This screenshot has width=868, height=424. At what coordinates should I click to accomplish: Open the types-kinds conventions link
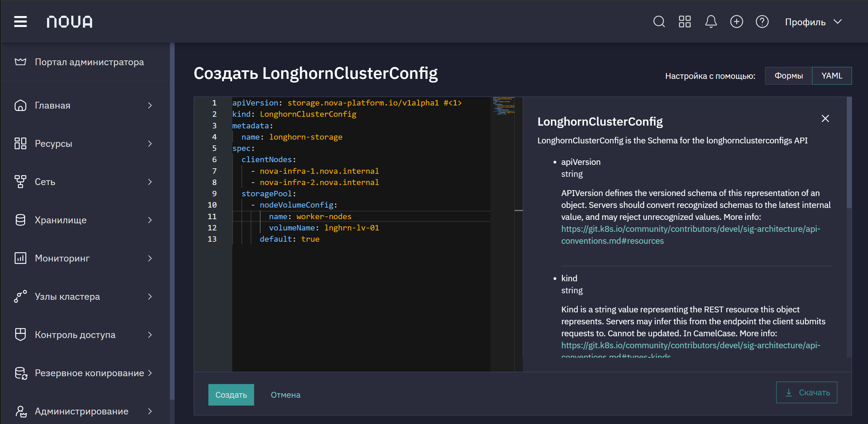691,350
